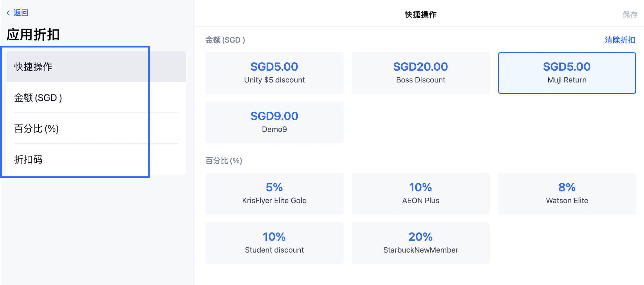Click the 快捷操作 header title

(x=420, y=14)
